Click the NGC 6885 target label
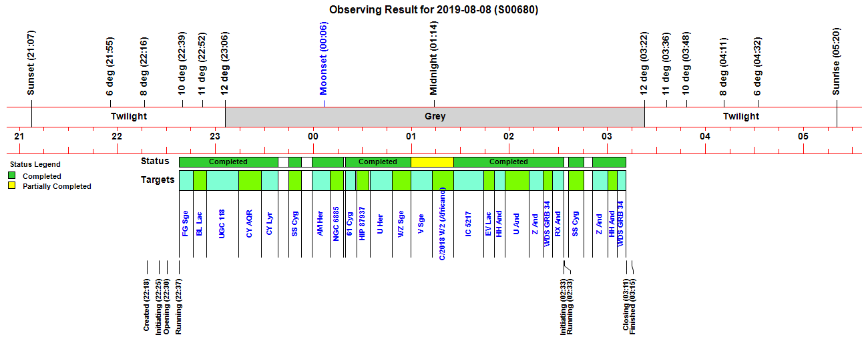Image resolution: width=868 pixels, height=351 pixels. (337, 224)
